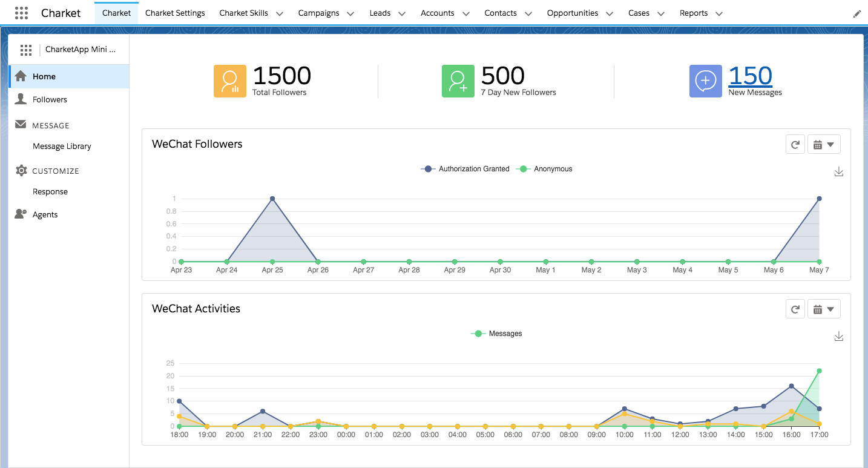
Task: Click the pencil edit icon in navigation bar
Action: [x=856, y=13]
